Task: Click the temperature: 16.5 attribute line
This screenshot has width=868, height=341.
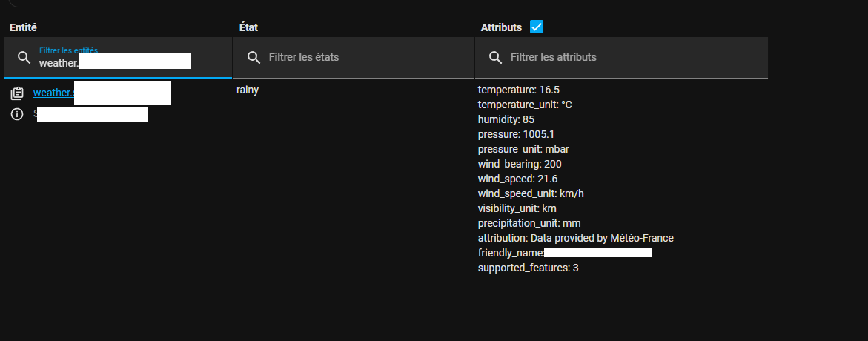Action: click(x=515, y=90)
